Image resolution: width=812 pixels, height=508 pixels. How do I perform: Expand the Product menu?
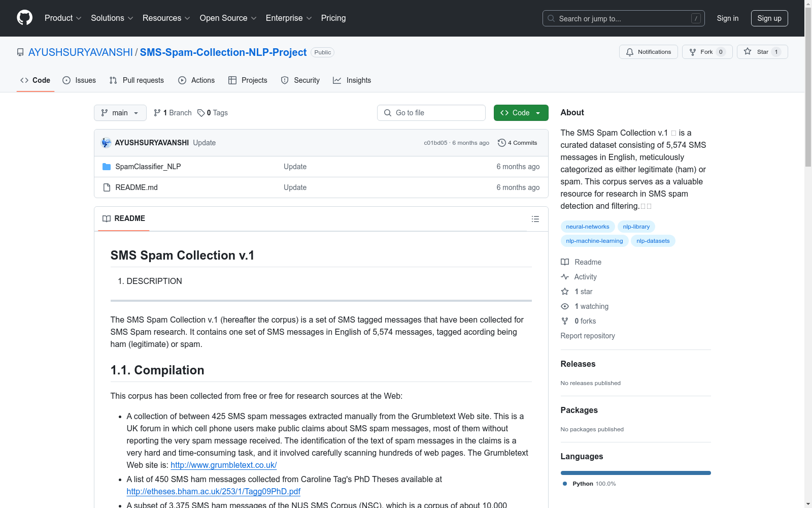(63, 18)
